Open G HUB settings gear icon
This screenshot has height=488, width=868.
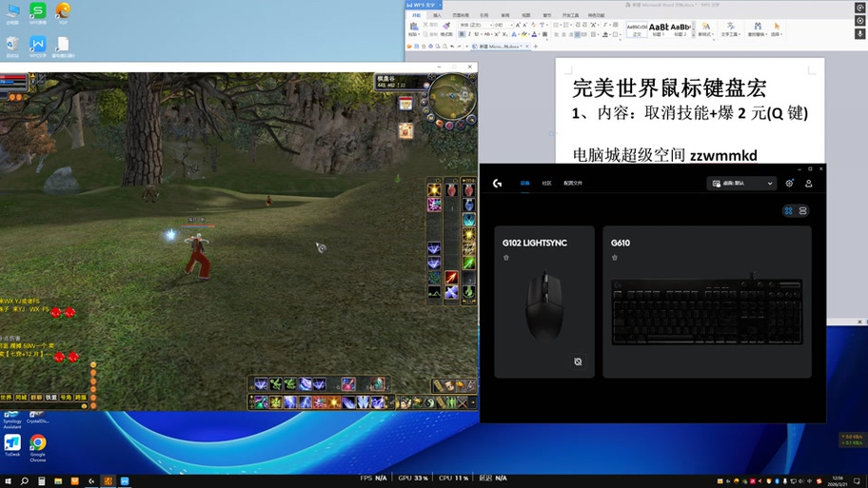[x=789, y=184]
